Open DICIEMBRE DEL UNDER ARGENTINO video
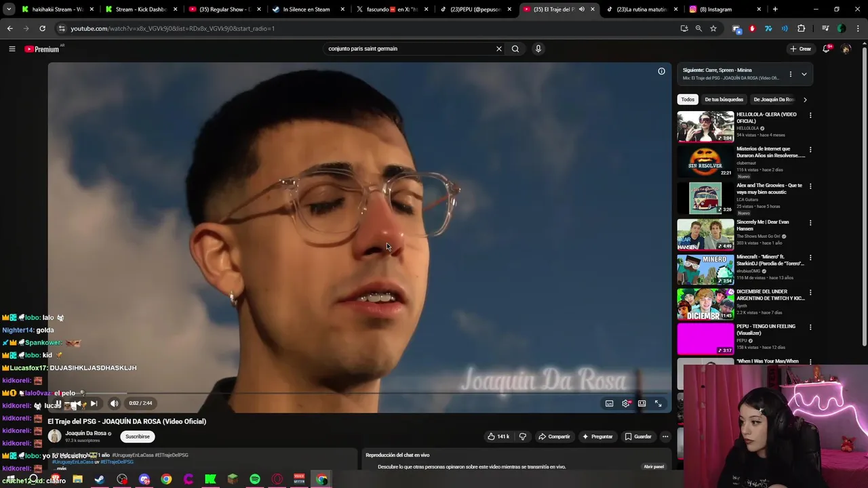 pyautogui.click(x=705, y=304)
